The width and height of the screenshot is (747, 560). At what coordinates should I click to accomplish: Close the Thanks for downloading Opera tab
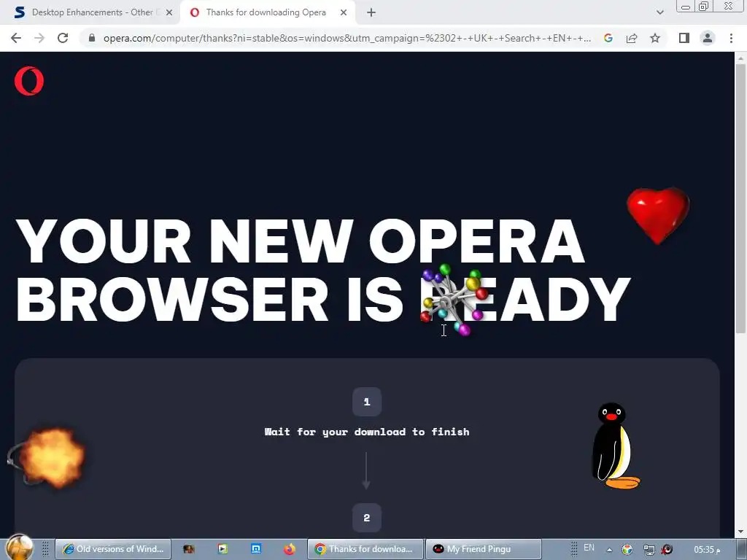[344, 13]
